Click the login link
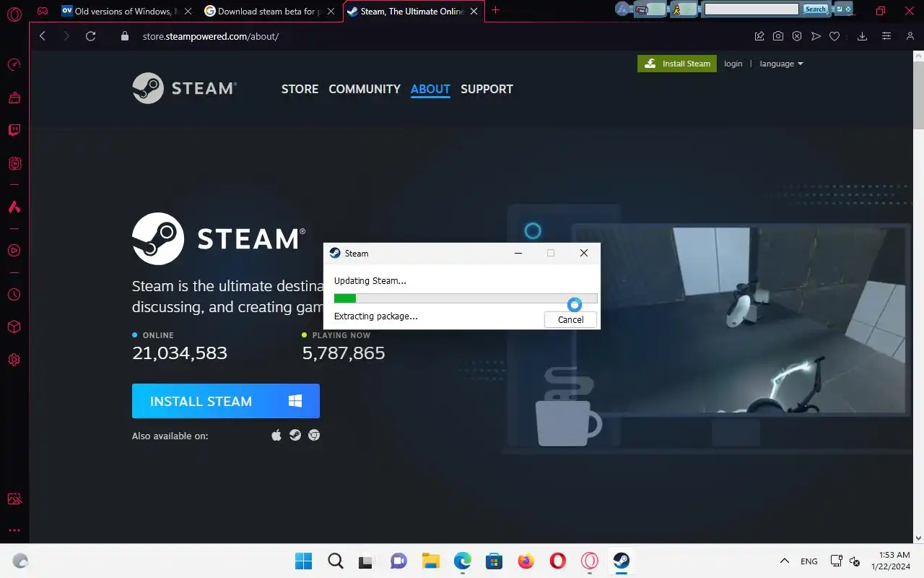 tap(733, 64)
